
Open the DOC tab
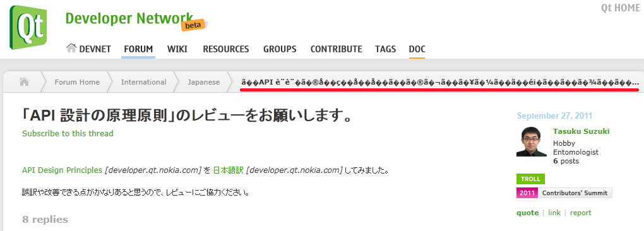tap(417, 49)
